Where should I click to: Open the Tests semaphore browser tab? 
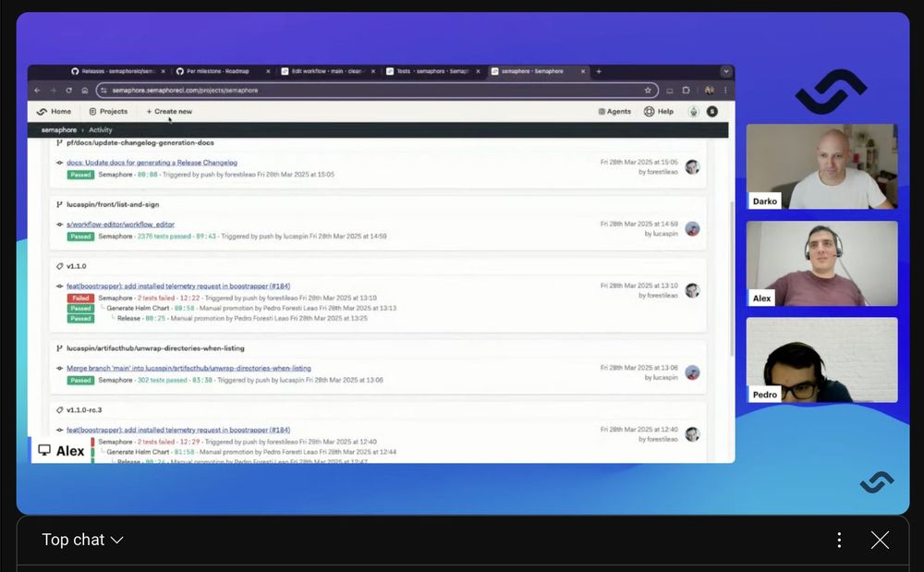432,71
